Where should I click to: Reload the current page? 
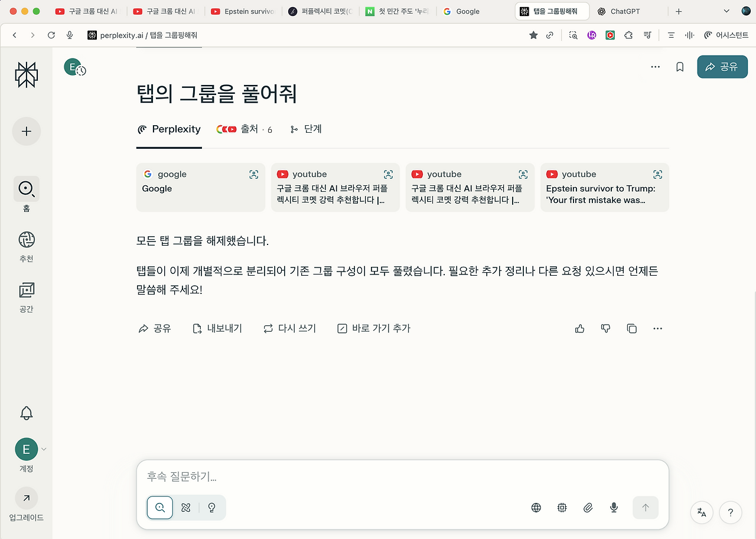click(x=51, y=35)
